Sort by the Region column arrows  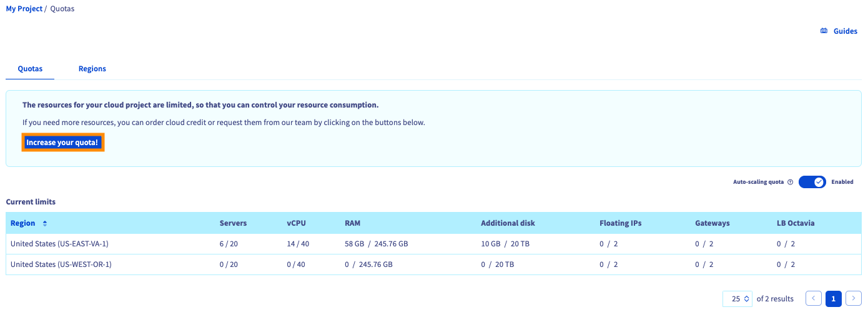point(44,223)
